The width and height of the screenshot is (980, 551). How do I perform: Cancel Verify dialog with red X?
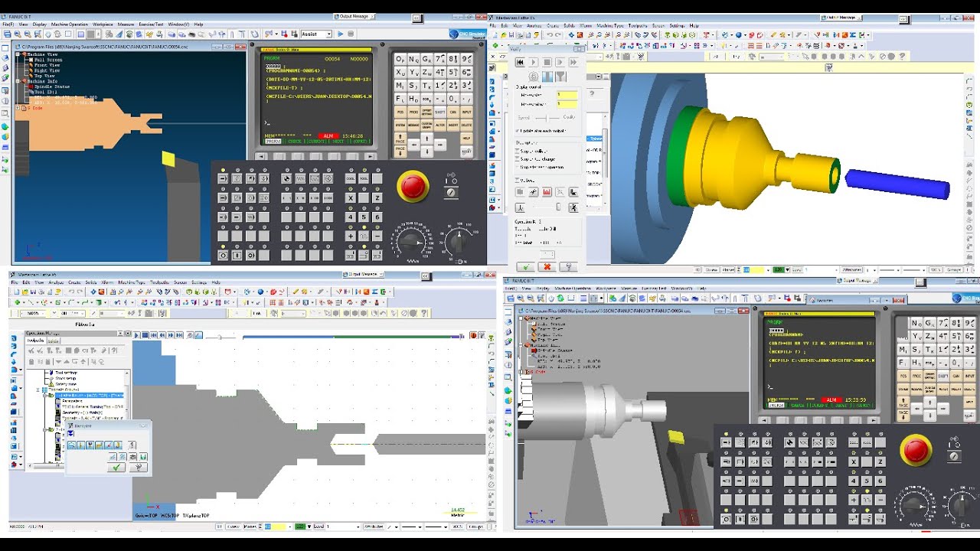point(546,267)
